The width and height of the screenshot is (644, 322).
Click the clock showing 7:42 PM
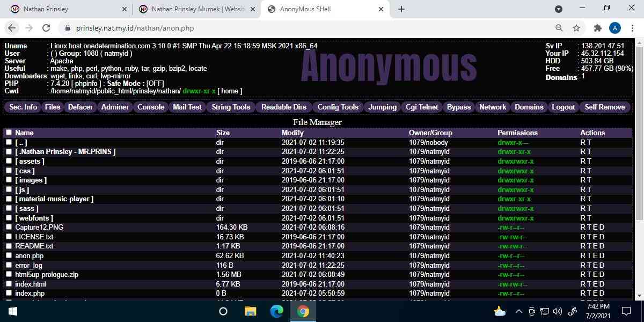[x=598, y=306]
